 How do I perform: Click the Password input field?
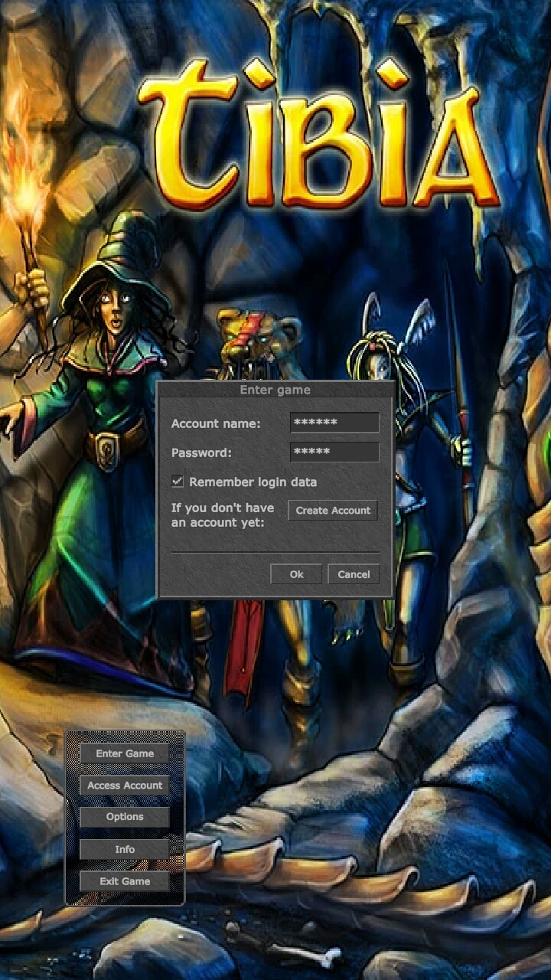coord(334,452)
